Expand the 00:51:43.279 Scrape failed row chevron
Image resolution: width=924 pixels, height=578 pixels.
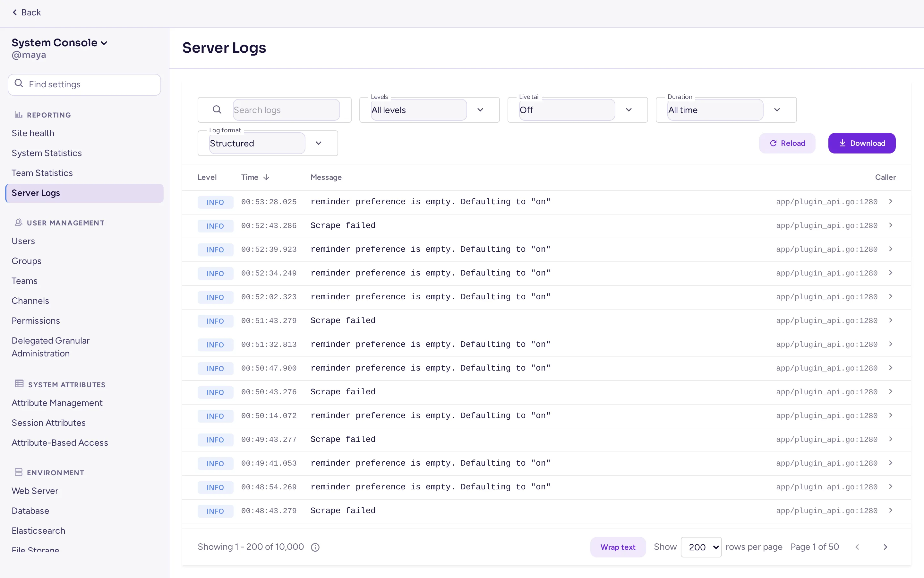[891, 320]
